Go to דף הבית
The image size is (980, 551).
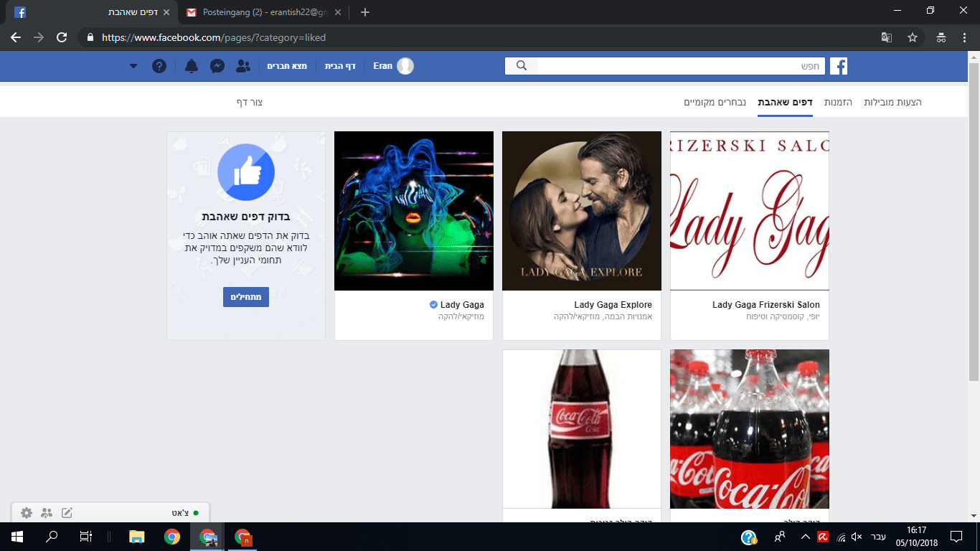coord(340,66)
